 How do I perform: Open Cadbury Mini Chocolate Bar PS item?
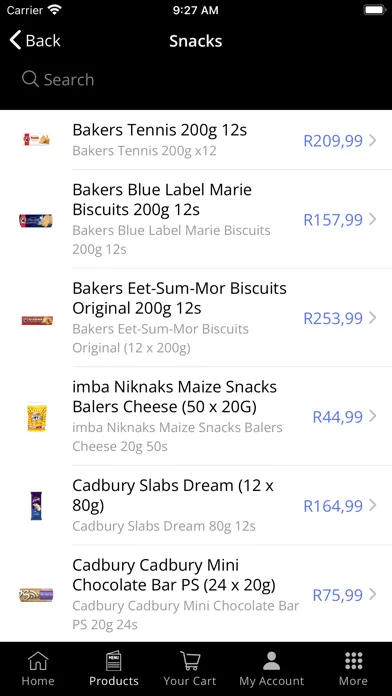[x=196, y=594]
